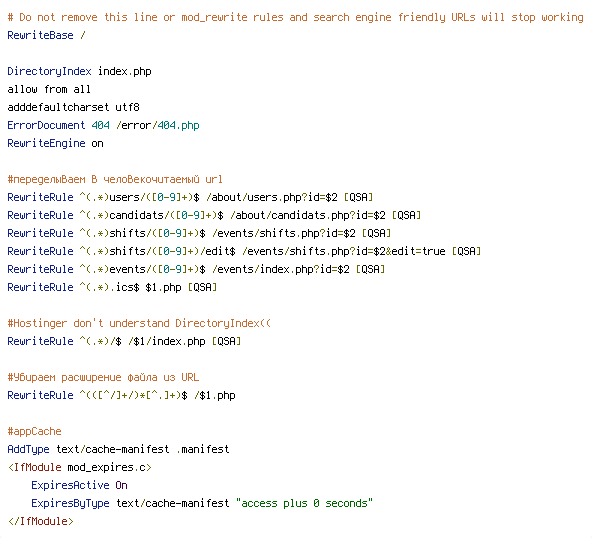Click the .ics rewrite rule line
592x538 pixels.
(x=113, y=287)
